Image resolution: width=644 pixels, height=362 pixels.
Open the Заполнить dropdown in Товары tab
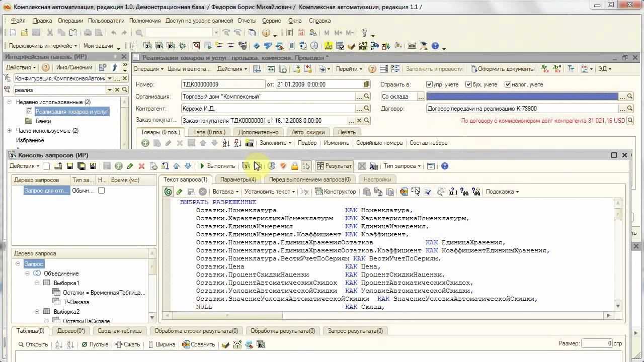pos(275,143)
